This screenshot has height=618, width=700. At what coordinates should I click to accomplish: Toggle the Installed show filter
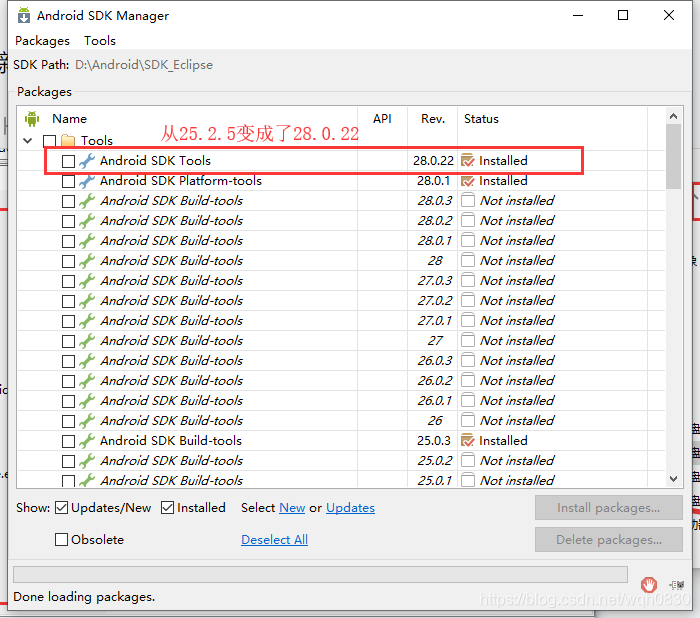(167, 508)
